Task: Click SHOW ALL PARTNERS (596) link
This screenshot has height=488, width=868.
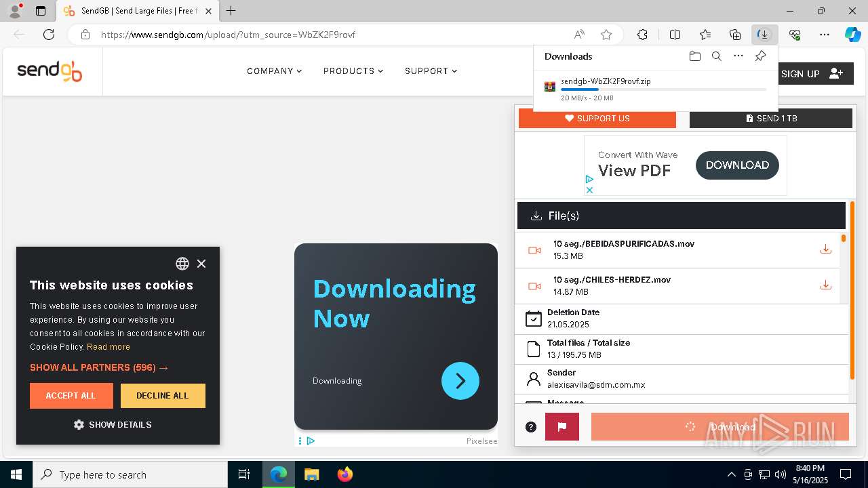Action: pos(99,367)
